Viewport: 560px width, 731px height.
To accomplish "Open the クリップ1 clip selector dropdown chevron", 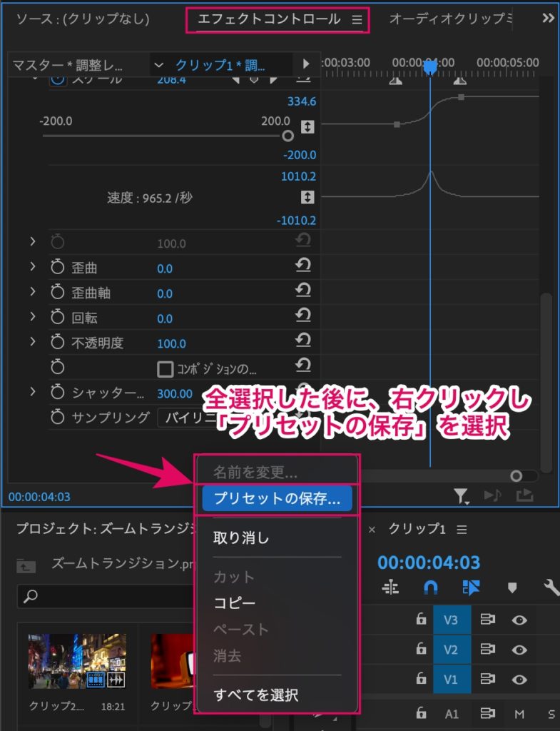I will click(x=158, y=65).
